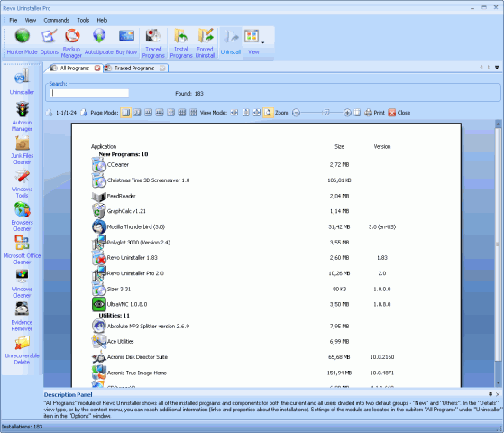Screen dimensions: 504x433
Task: Click the preview scrollbar down arrow
Action: pyautogui.click(x=499, y=382)
